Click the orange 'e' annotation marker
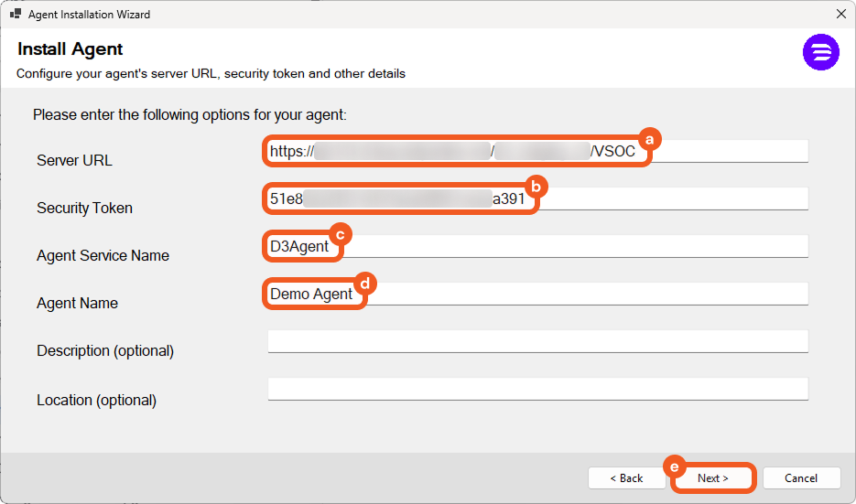856x504 pixels. [676, 466]
